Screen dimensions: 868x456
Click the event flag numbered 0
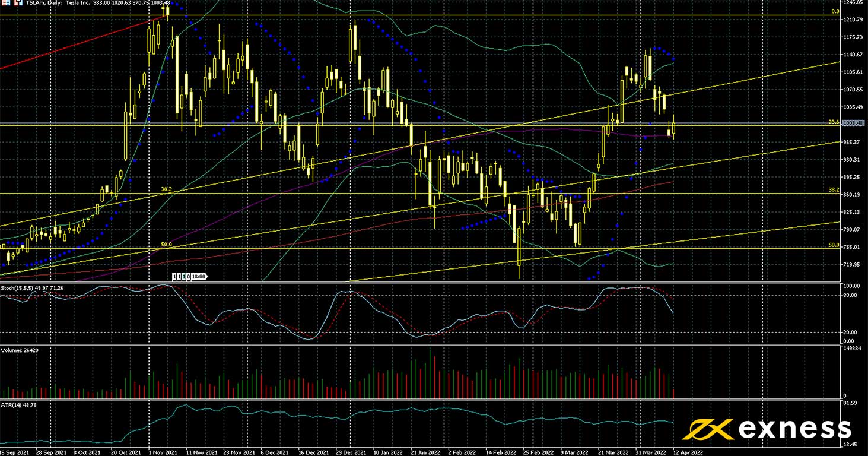(188, 277)
